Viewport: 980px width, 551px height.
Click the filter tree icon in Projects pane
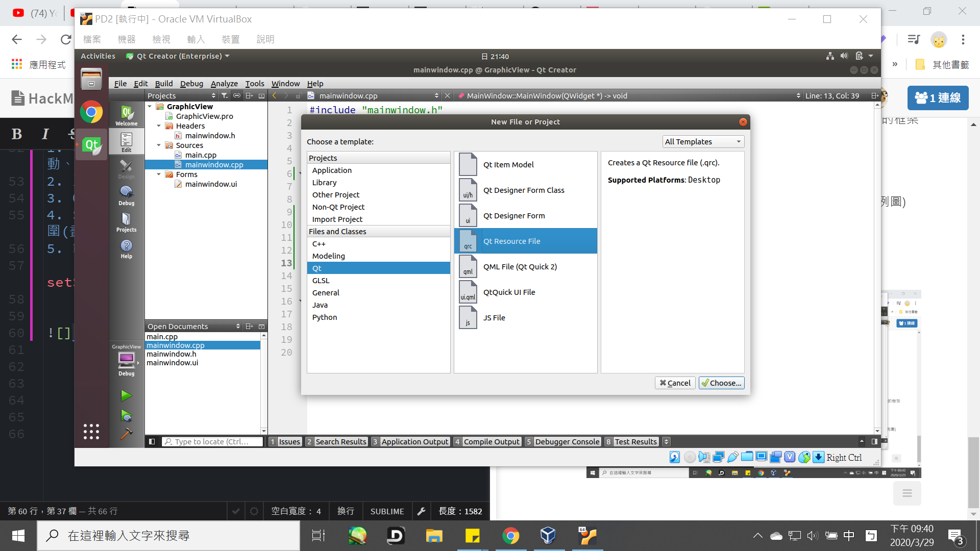pyautogui.click(x=225, y=96)
